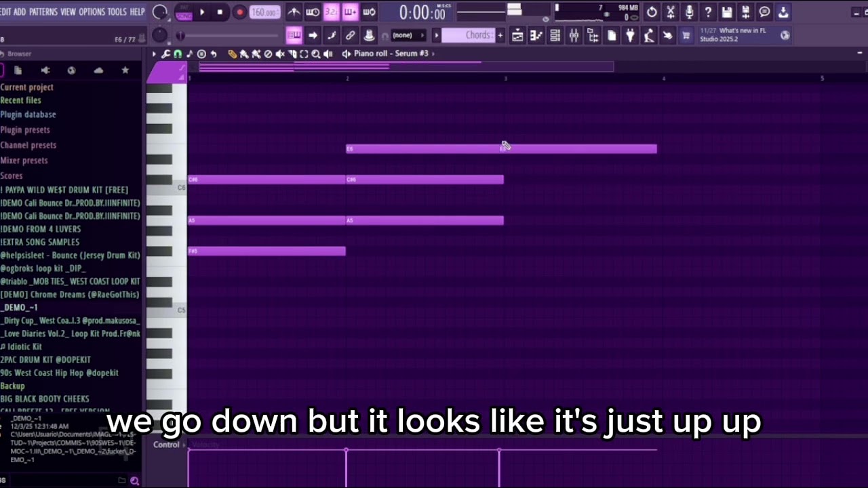Toggle the 3-2-1 countdown before recording
The image size is (868, 488).
pos(332,12)
